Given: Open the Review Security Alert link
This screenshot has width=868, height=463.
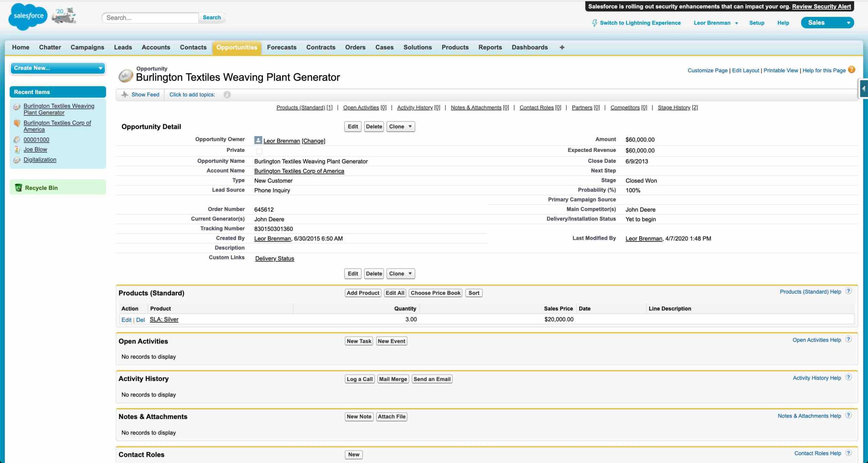Looking at the screenshot, I should point(821,6).
